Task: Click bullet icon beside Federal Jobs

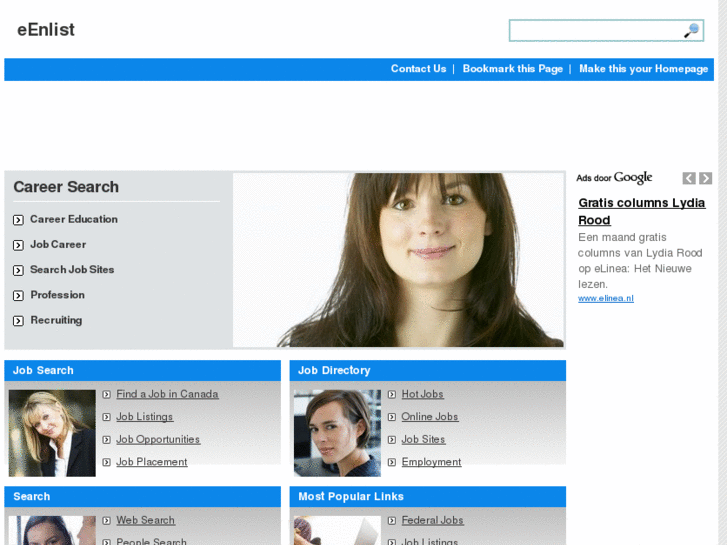Action: coord(392,520)
